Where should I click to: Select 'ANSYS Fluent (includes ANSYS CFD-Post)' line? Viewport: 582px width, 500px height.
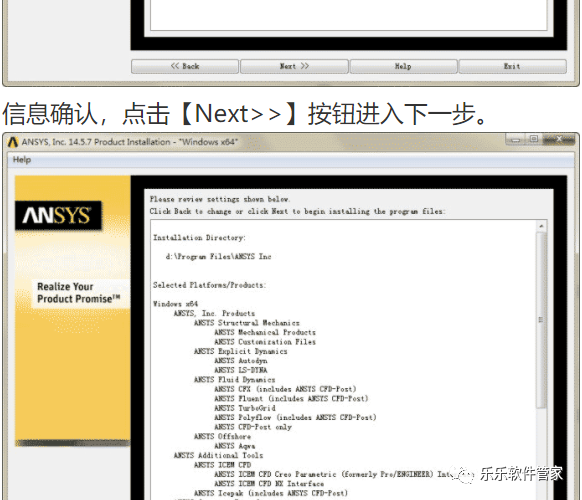tap(291, 399)
